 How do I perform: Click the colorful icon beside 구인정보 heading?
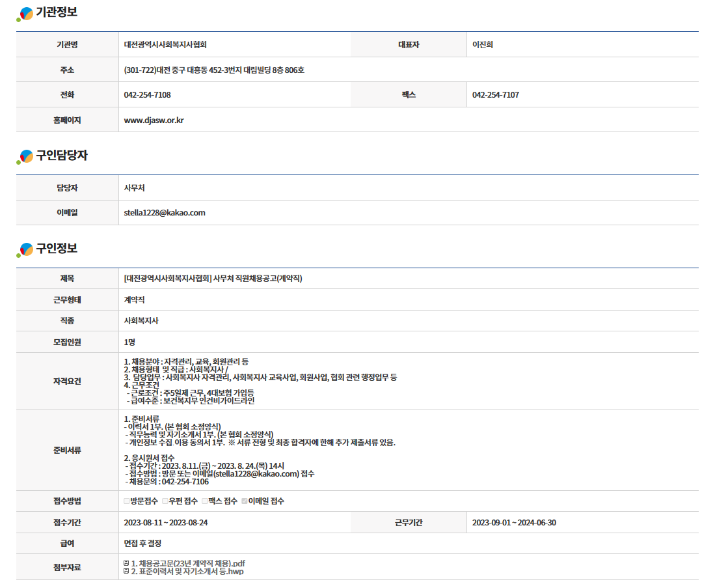point(25,249)
